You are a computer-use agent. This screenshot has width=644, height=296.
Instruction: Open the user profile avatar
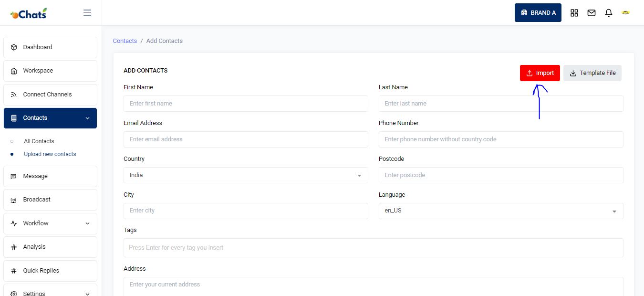626,13
